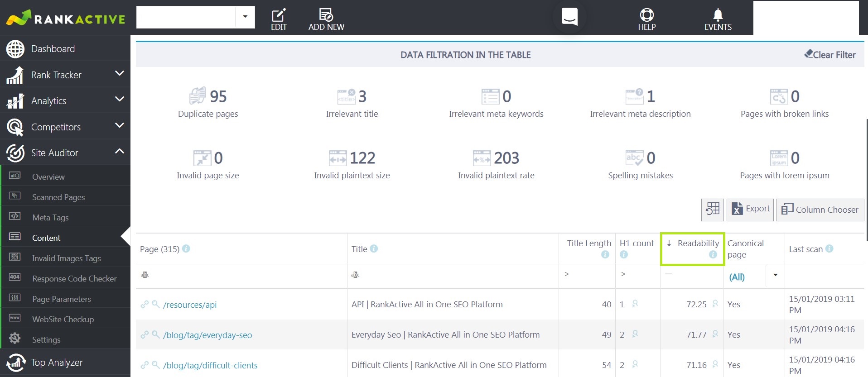
Task: Click the info icon beside Title header
Action: coord(374,248)
